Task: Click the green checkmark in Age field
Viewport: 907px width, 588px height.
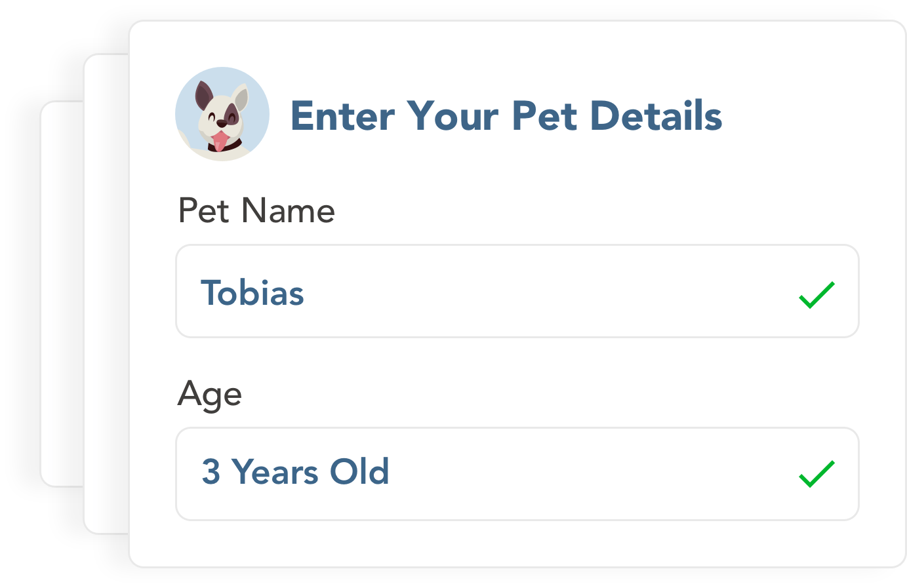Action: click(816, 474)
